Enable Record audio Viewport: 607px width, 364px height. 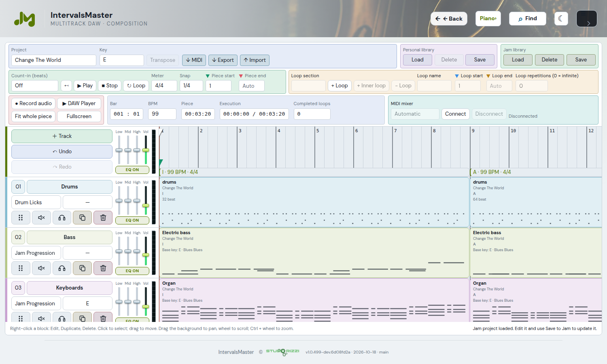tap(33, 104)
